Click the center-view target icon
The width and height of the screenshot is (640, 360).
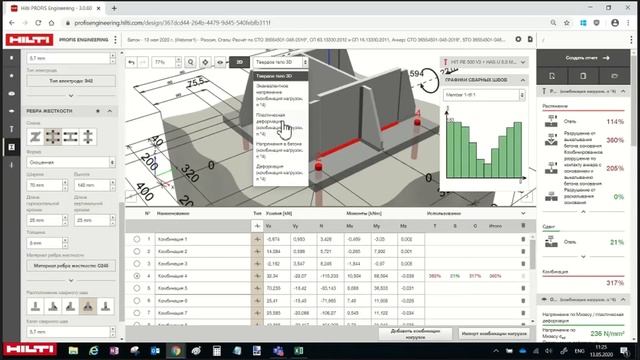pyautogui.click(x=205, y=62)
